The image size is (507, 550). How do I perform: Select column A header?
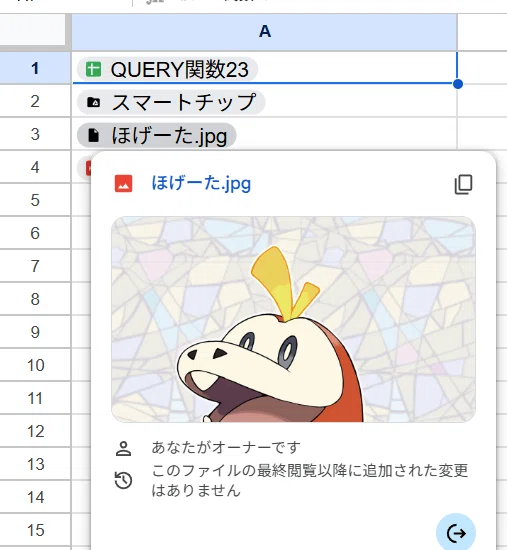click(x=264, y=32)
